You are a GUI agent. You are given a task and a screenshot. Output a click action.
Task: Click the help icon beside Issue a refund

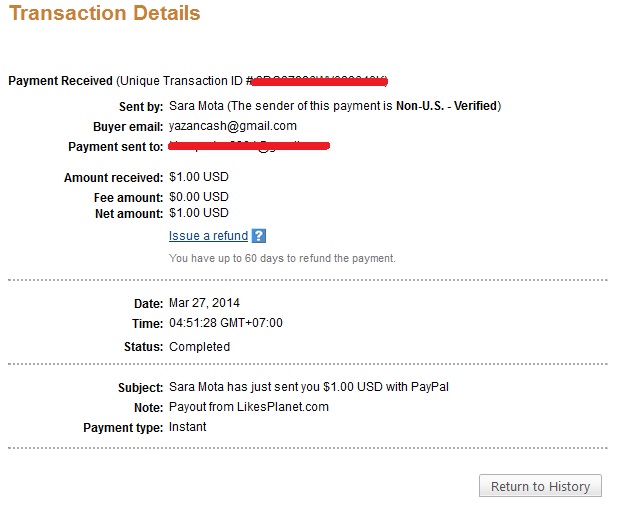click(x=259, y=237)
